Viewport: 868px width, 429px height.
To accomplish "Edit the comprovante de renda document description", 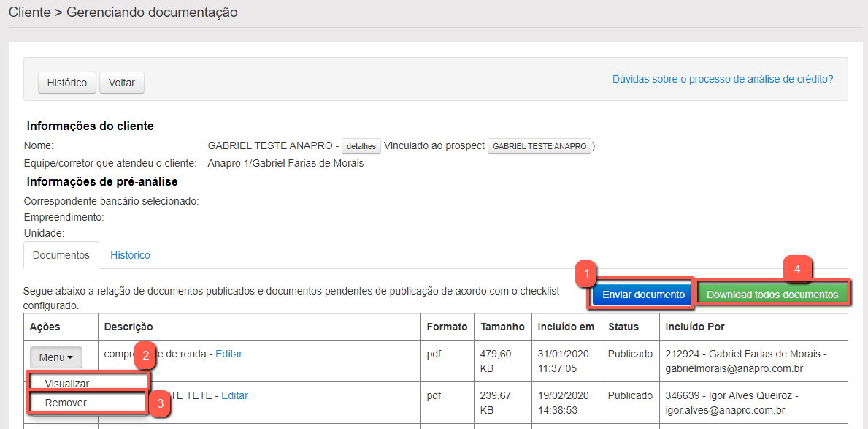I will click(228, 354).
